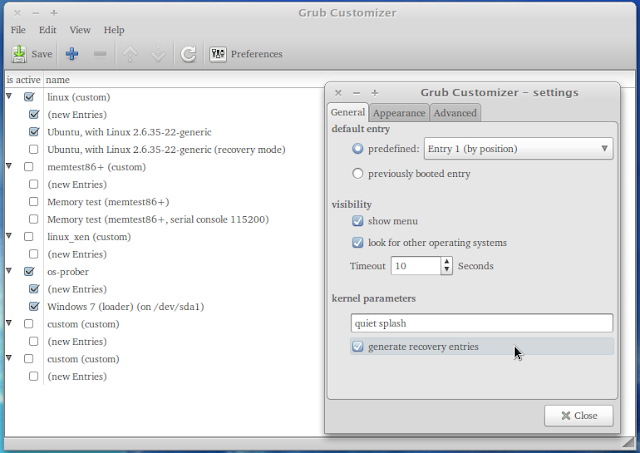Uncheck the linux (custom) active checkbox
The height and width of the screenshot is (453, 640).
point(29,97)
